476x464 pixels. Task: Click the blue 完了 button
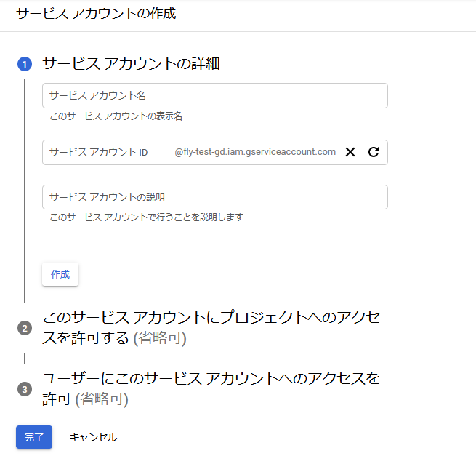[34, 437]
